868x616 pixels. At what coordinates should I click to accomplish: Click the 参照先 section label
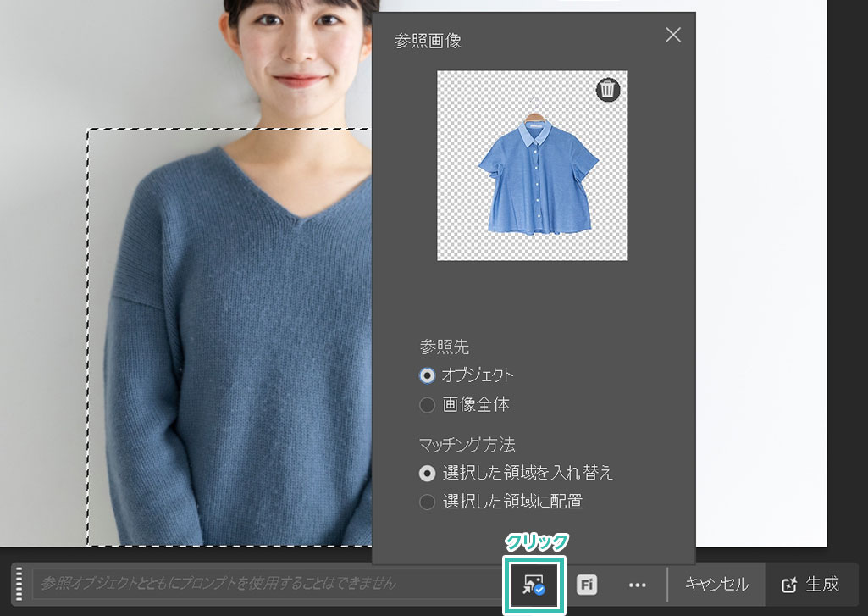coord(444,347)
